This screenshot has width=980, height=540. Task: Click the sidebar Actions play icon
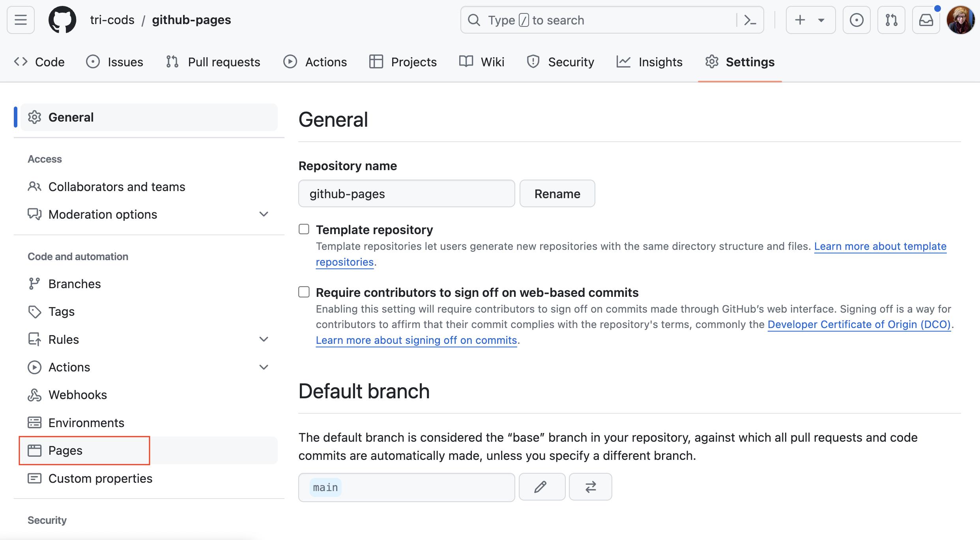[34, 367]
